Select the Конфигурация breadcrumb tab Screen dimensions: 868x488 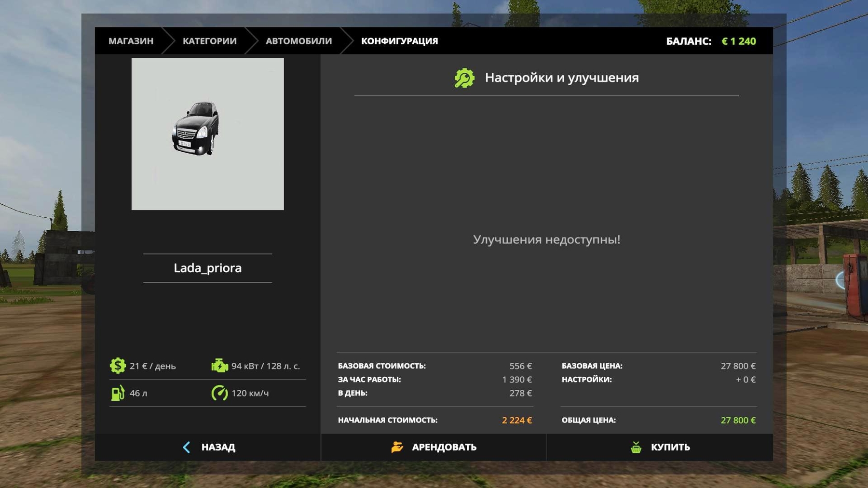click(399, 41)
